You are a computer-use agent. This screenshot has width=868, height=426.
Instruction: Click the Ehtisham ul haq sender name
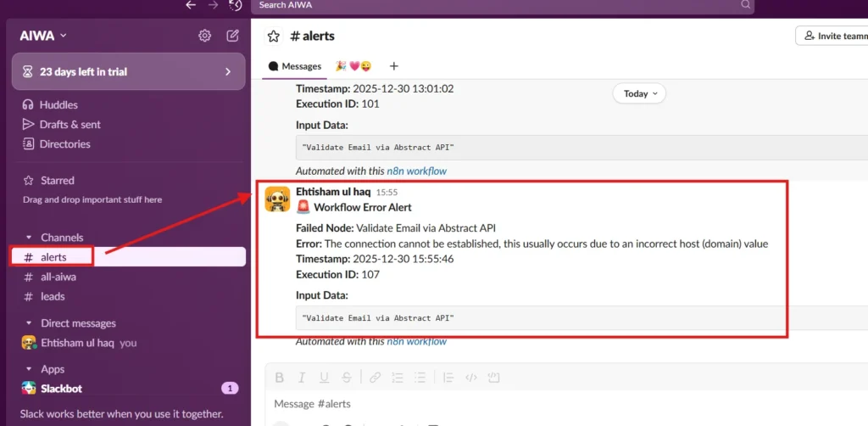(x=334, y=192)
